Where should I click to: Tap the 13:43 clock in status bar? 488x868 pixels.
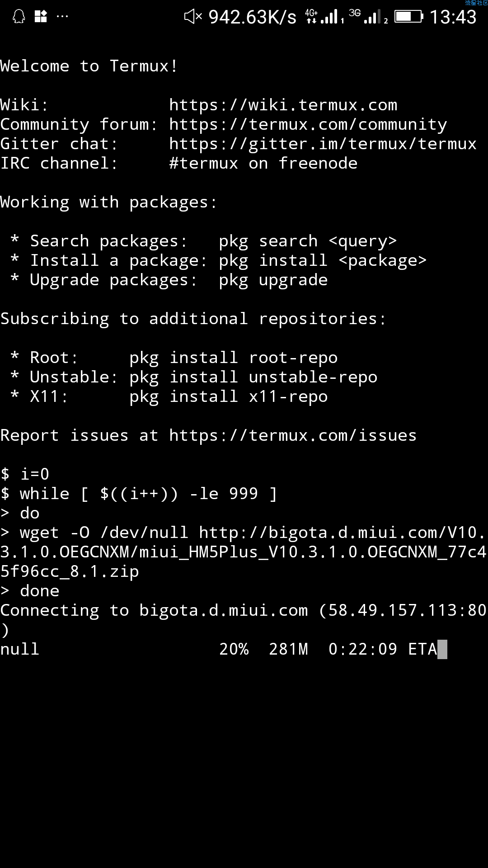(453, 17)
